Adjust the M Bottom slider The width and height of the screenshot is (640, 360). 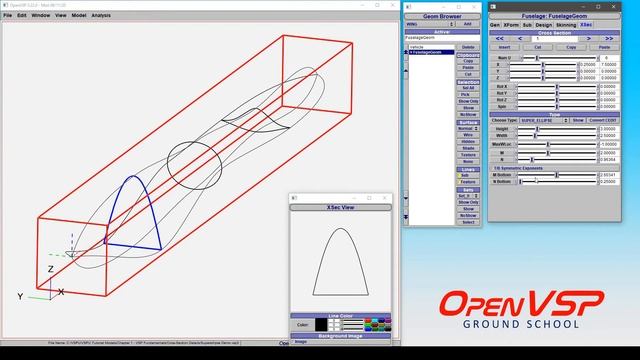557,175
